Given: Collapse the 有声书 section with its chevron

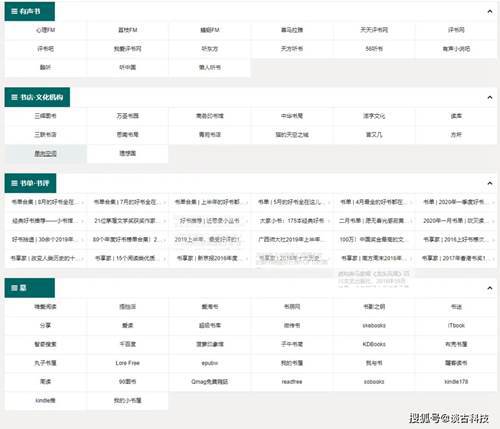Looking at the screenshot, I should point(490,12).
